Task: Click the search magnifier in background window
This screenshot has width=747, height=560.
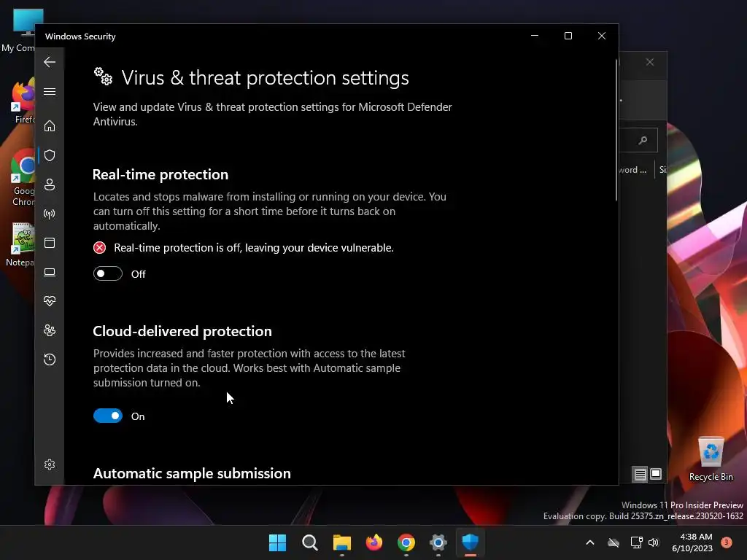Action: coord(643,140)
